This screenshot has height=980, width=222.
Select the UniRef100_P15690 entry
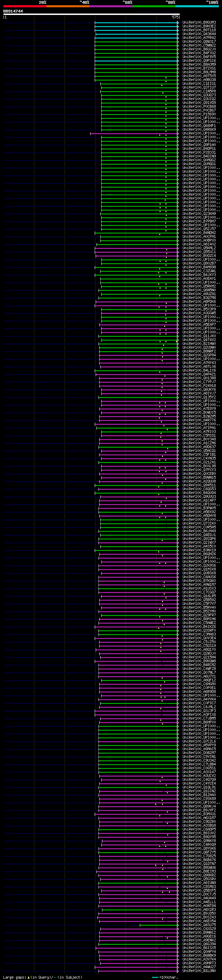pos(199,114)
